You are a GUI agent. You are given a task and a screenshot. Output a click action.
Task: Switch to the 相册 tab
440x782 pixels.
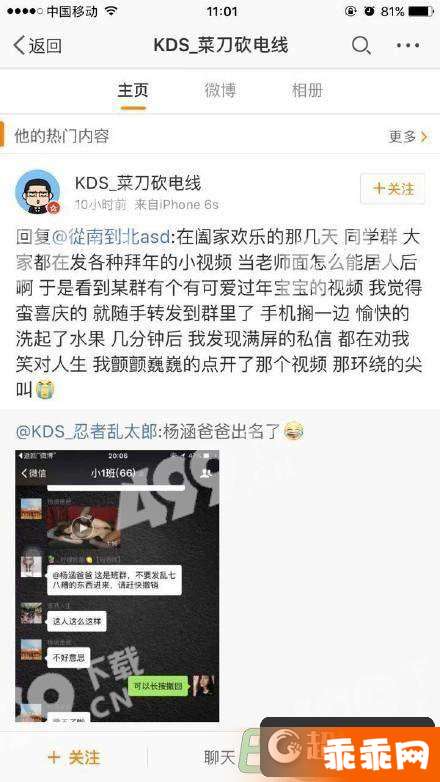[307, 91]
